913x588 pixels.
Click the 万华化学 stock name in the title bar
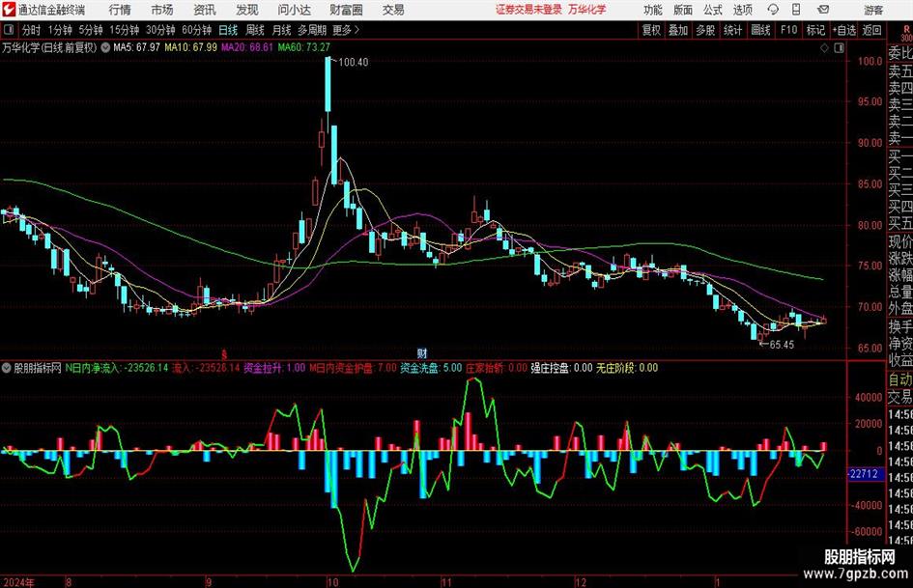(x=587, y=10)
